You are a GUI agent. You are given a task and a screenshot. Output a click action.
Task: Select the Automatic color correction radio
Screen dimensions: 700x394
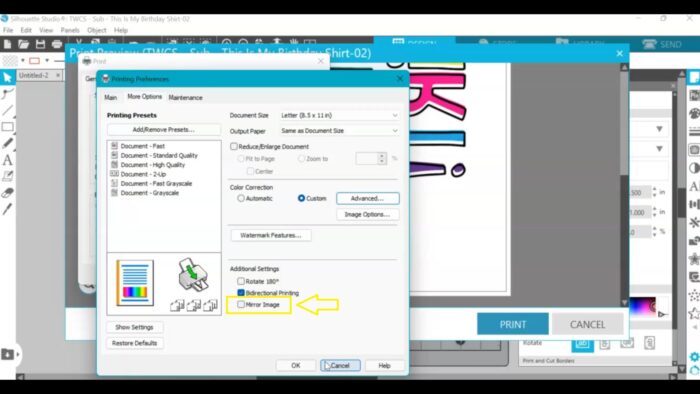tap(241, 198)
